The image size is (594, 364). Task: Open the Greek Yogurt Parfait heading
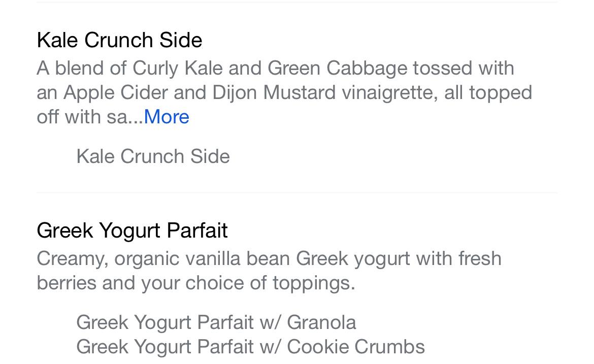point(132,230)
